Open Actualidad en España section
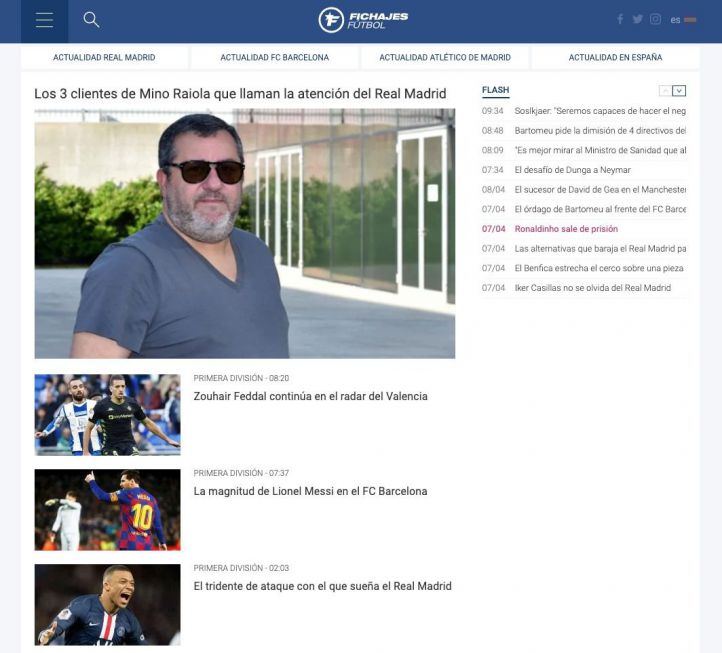The width and height of the screenshot is (722, 653). pos(615,57)
